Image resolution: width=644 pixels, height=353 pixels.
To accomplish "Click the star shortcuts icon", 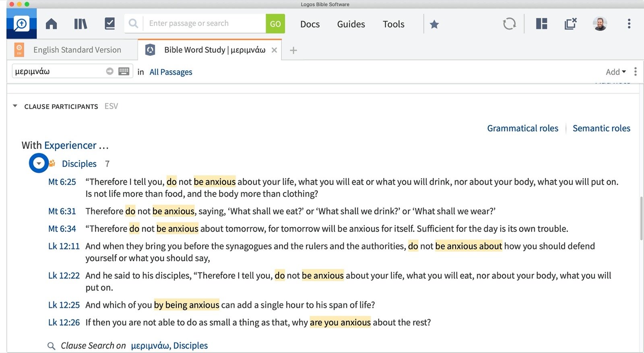I will [434, 24].
